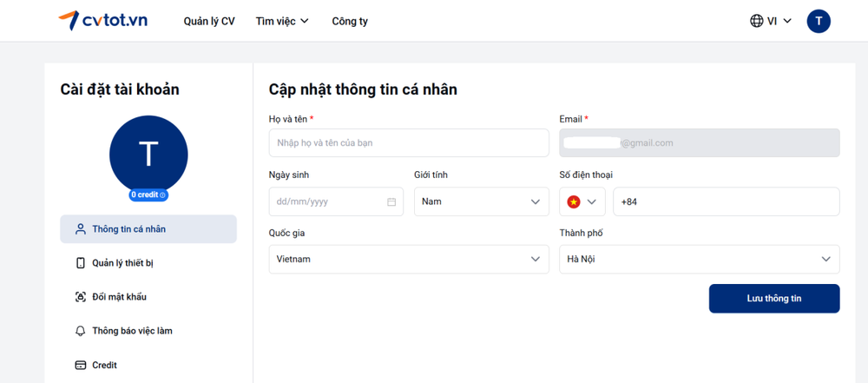Go to Quản lý CV

[209, 21]
